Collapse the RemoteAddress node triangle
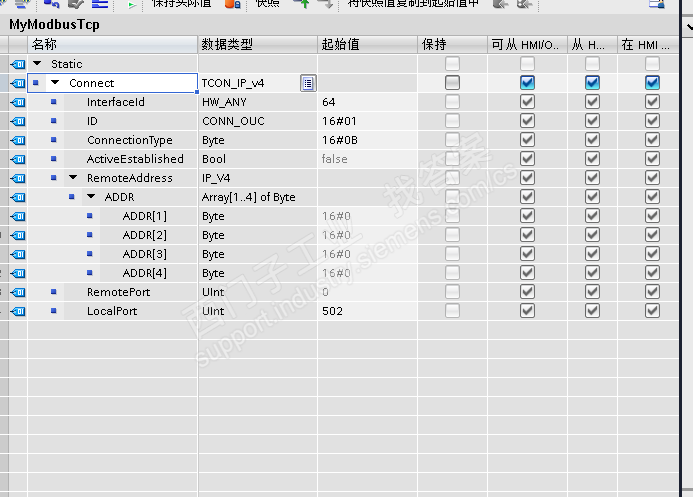 click(73, 178)
